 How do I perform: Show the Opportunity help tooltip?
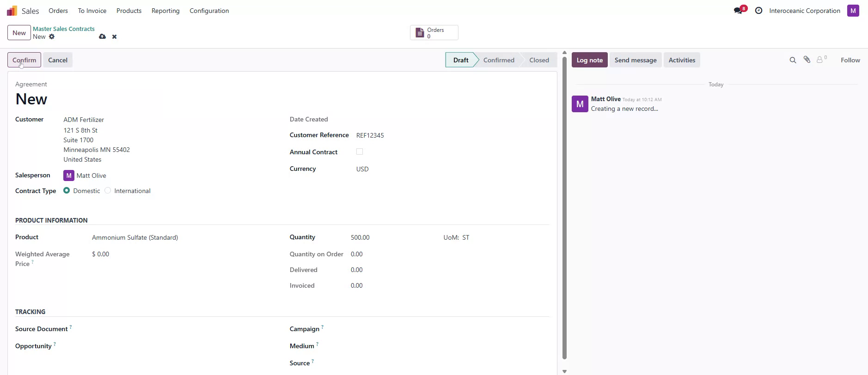[x=55, y=344]
